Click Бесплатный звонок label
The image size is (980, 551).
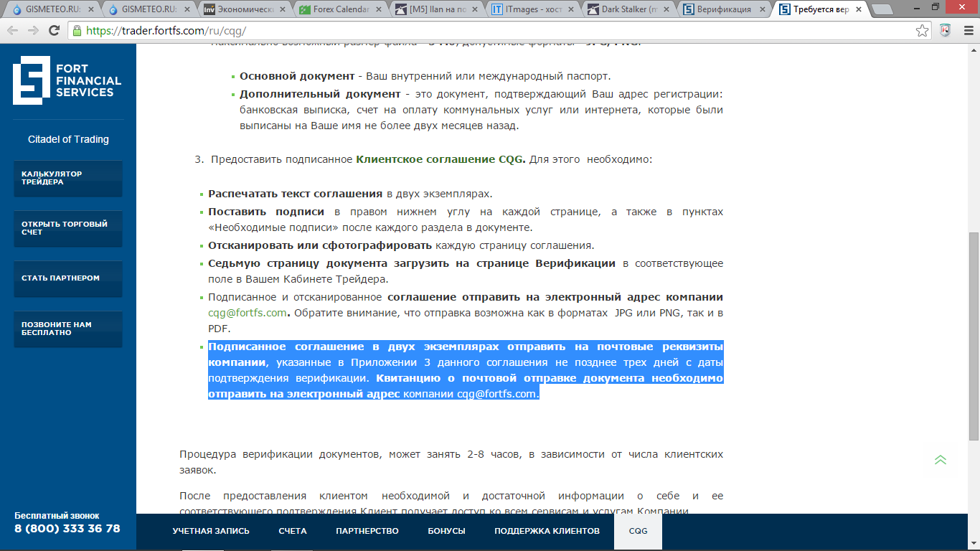[x=57, y=516]
